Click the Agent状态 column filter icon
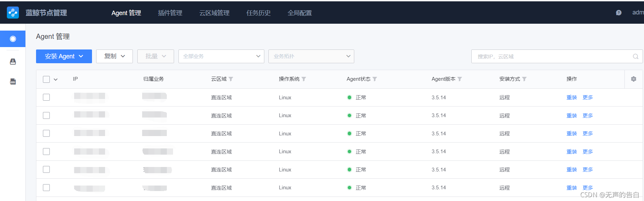 click(375, 79)
